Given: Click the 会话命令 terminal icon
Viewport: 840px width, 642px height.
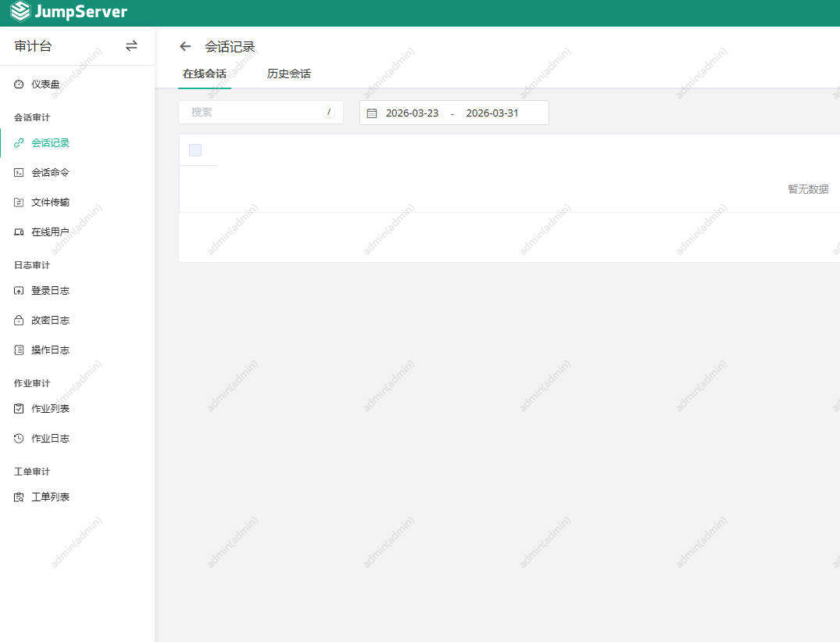Looking at the screenshot, I should pos(19,173).
